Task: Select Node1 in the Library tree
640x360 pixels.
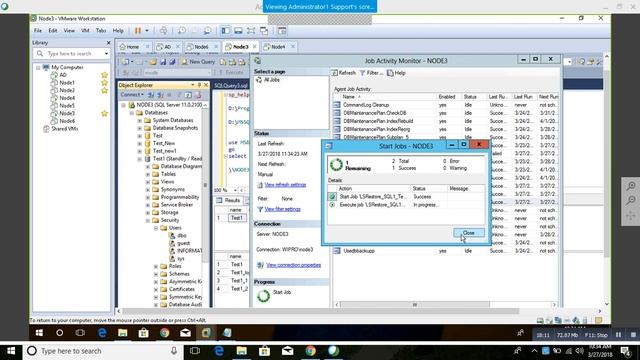Action: point(67,82)
